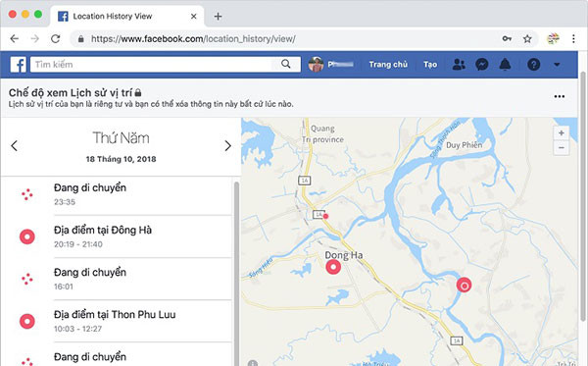Open friend requests icon
The image size is (588, 366).
pos(459,65)
